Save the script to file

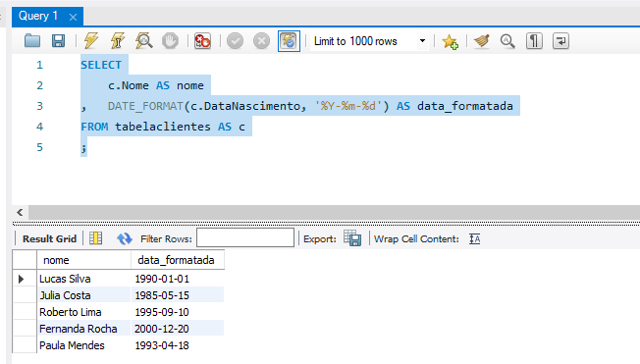point(58,41)
